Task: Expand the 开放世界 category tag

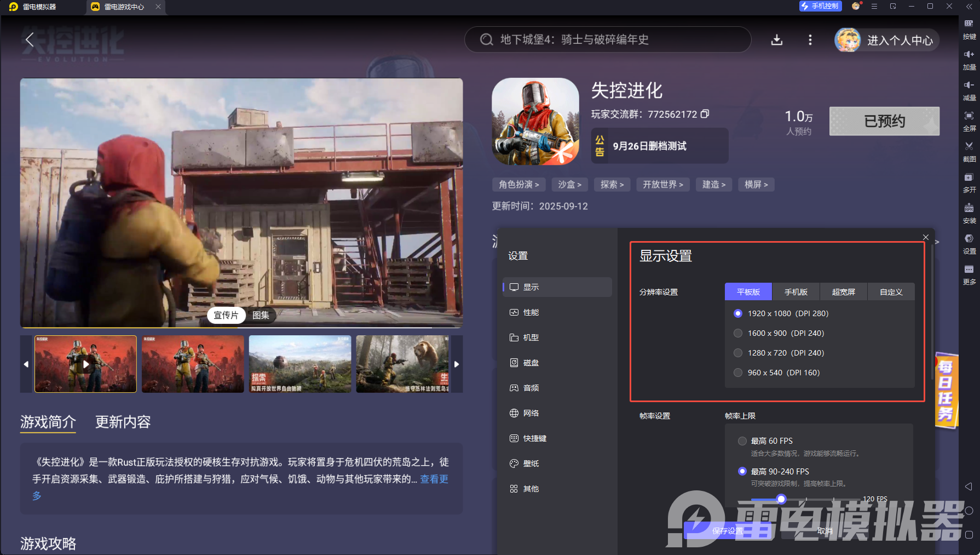Action: tap(662, 185)
